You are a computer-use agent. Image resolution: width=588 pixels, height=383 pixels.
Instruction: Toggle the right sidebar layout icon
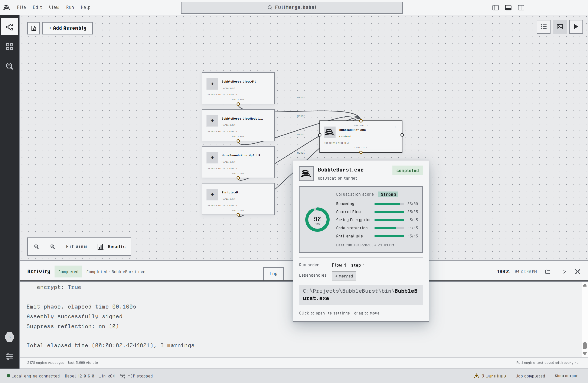tap(521, 8)
